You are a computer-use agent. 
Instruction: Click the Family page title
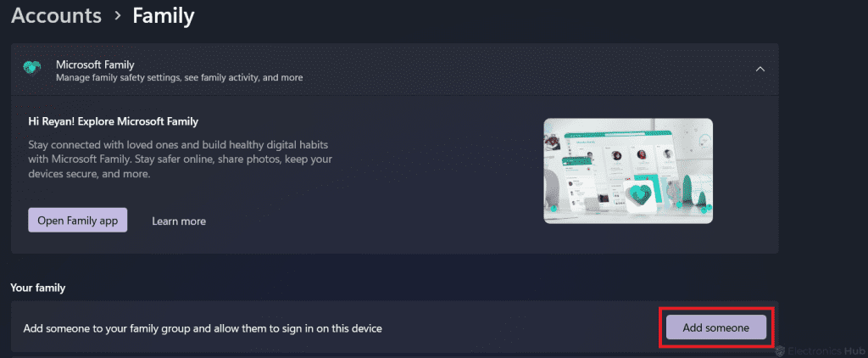163,15
